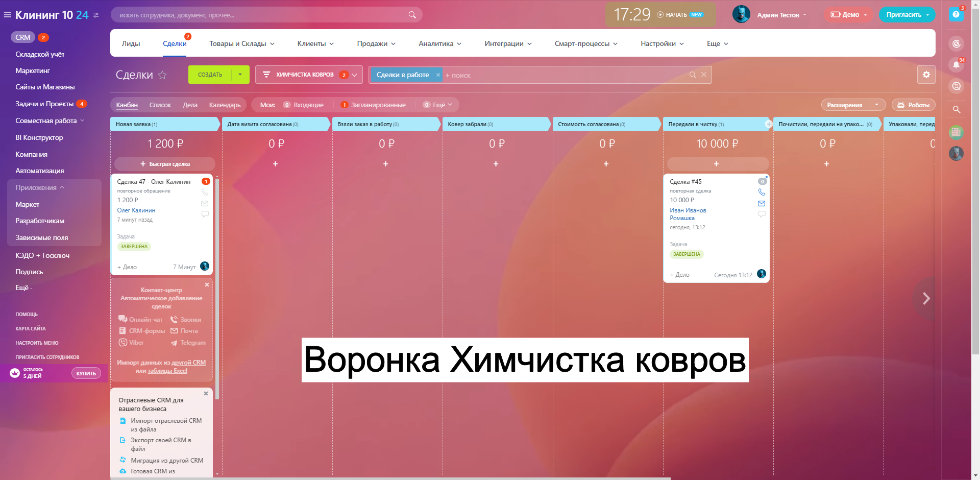Open Складской учёт in the sidebar
Screen dimensions: 980x480
coord(40,55)
